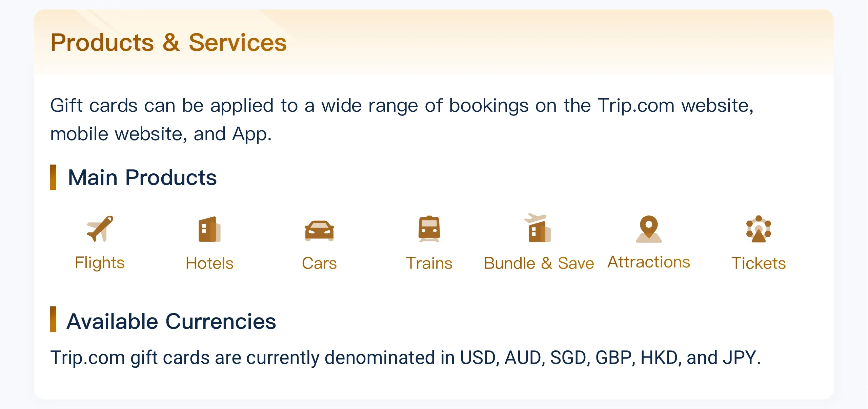Open the Hotels text label
The image size is (868, 409).
tap(209, 263)
